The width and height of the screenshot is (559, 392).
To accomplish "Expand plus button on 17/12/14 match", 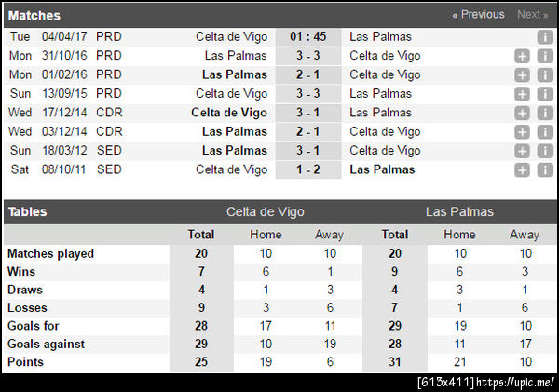I will (x=523, y=114).
